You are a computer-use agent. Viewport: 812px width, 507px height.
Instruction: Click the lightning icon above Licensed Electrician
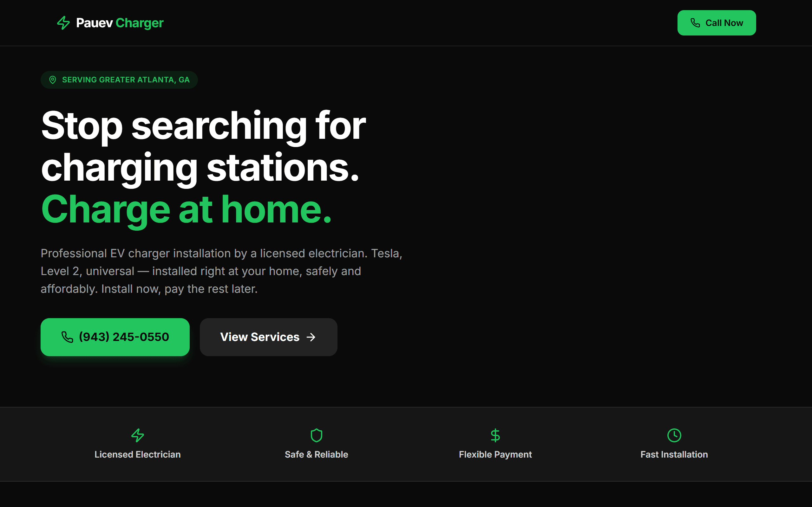(x=138, y=435)
